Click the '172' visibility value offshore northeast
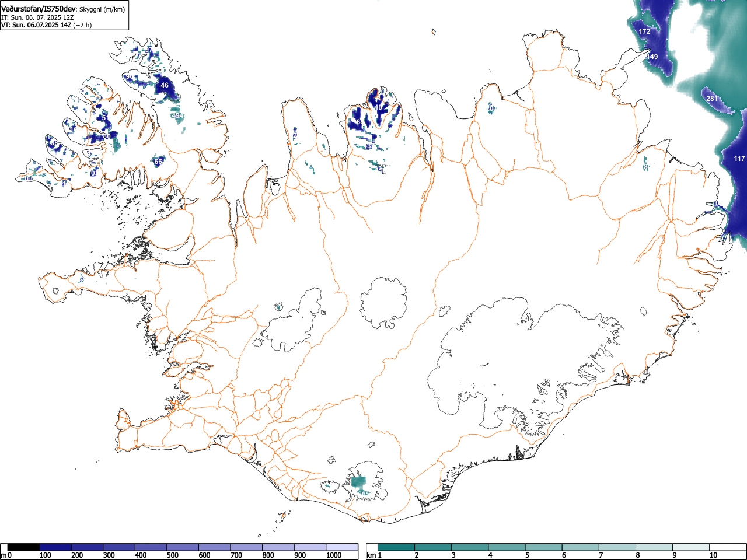This screenshot has height=560, width=747. (x=644, y=32)
